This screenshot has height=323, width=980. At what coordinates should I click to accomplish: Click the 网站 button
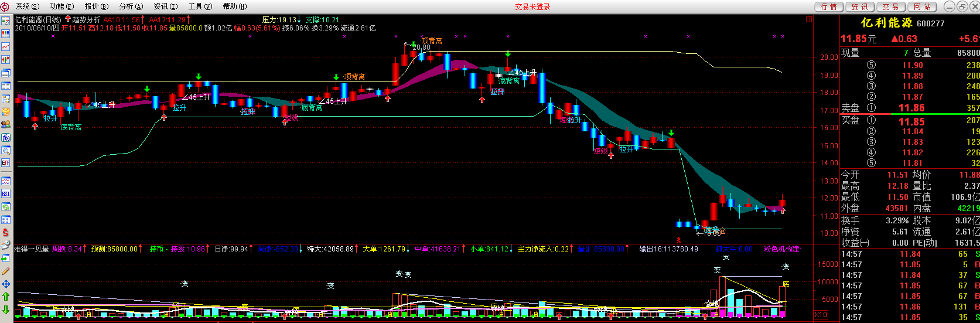click(x=922, y=7)
